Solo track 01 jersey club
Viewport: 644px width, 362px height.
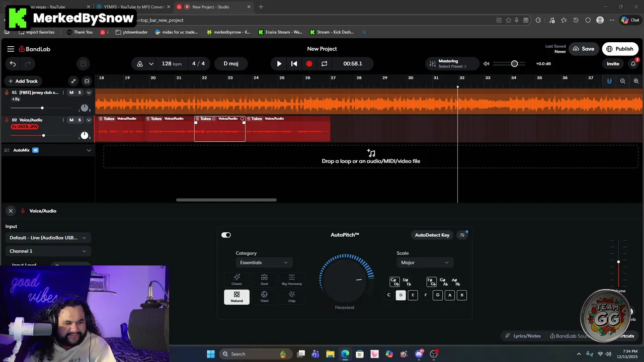tap(79, 93)
